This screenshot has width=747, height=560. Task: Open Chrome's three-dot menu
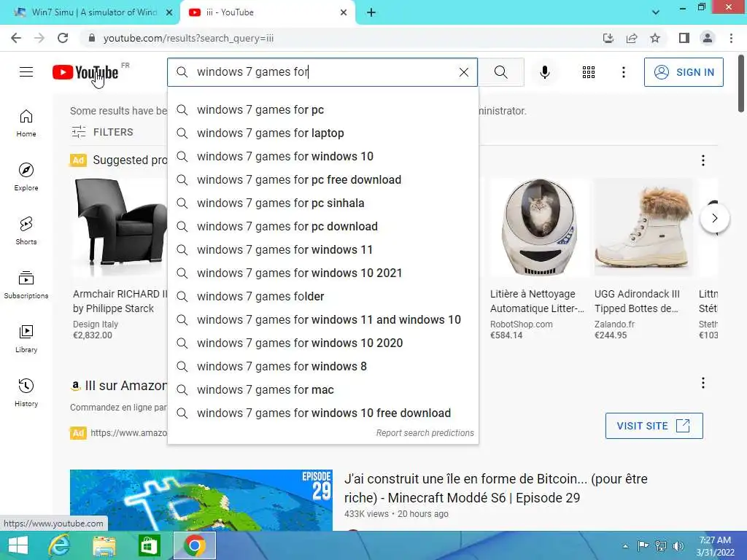pyautogui.click(x=731, y=38)
